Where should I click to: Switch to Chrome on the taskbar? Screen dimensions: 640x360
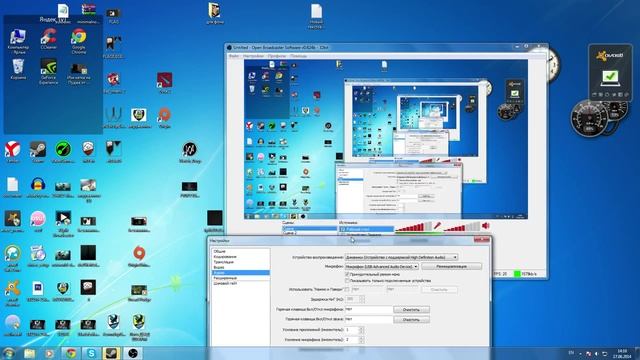(x=71, y=353)
